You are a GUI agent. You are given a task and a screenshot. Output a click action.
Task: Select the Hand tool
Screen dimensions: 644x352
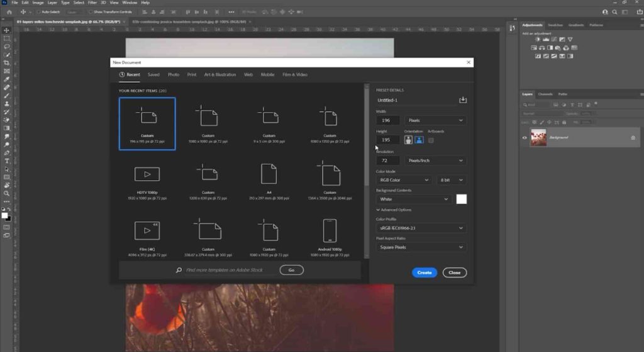pos(6,185)
